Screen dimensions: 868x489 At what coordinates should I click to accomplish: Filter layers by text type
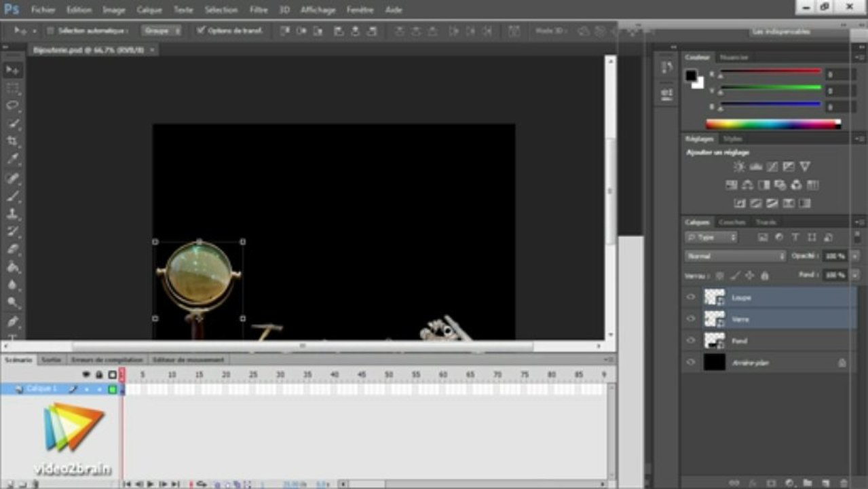[x=795, y=237]
